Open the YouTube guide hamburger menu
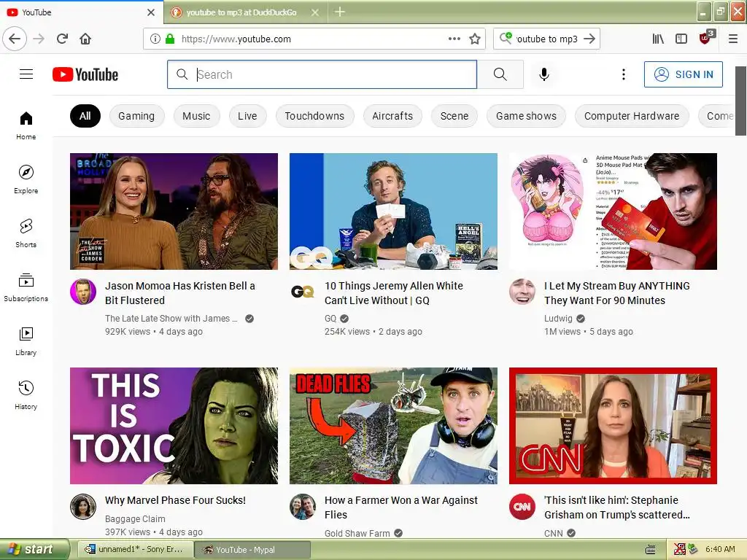The width and height of the screenshot is (747, 560). tap(26, 74)
